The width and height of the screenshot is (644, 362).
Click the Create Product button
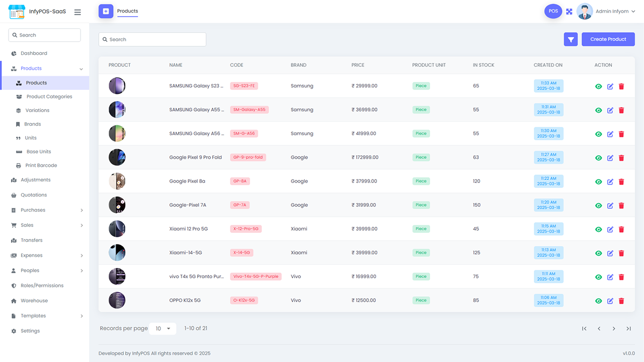(x=608, y=39)
